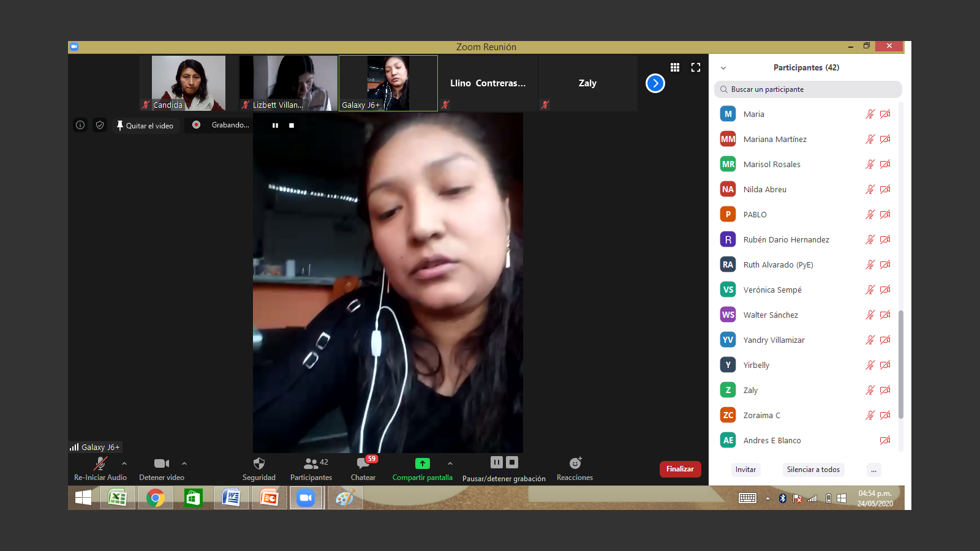Start Compartir pantalla screen share
Image resolution: width=980 pixels, height=551 pixels.
pos(423,468)
